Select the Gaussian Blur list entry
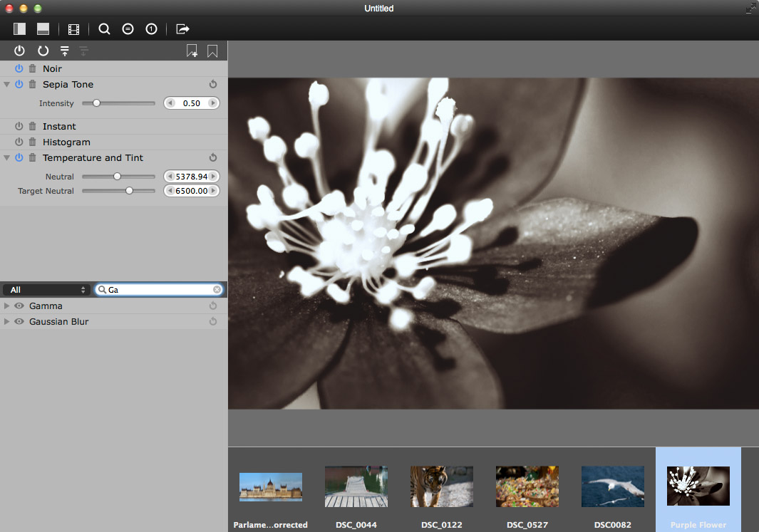The height and width of the screenshot is (532, 759). coord(59,322)
